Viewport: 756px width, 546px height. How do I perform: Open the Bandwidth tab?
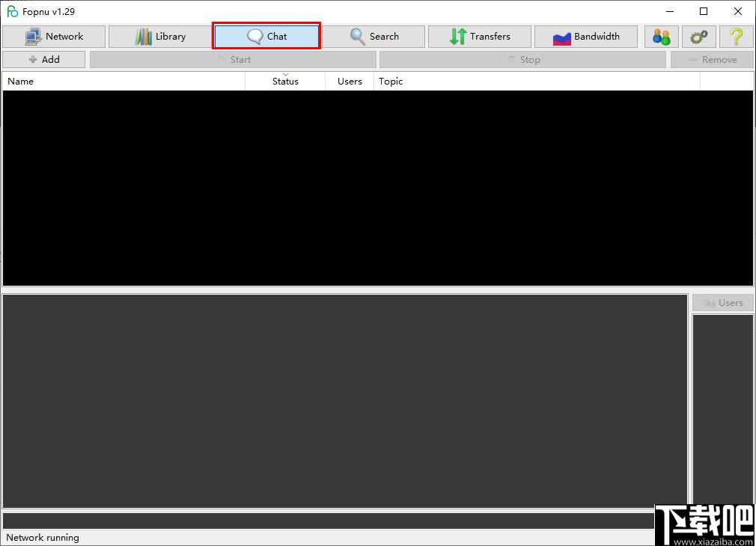pos(586,37)
